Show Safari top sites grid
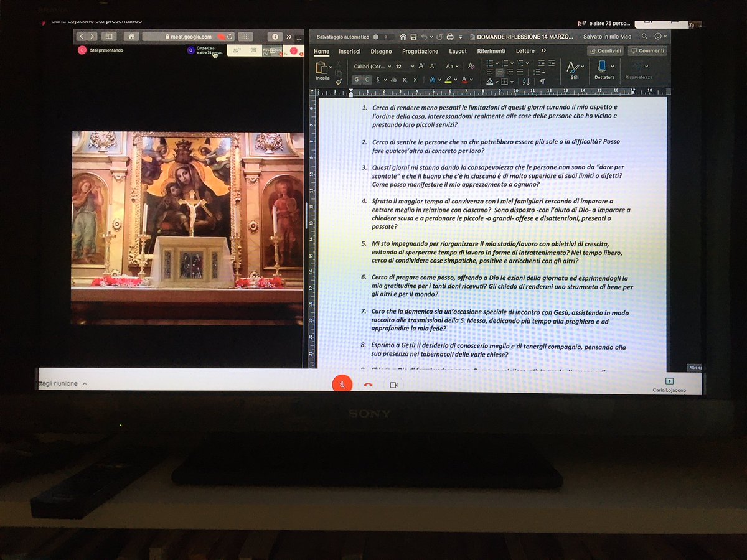Viewport: 747px width, 560px height. (246, 37)
